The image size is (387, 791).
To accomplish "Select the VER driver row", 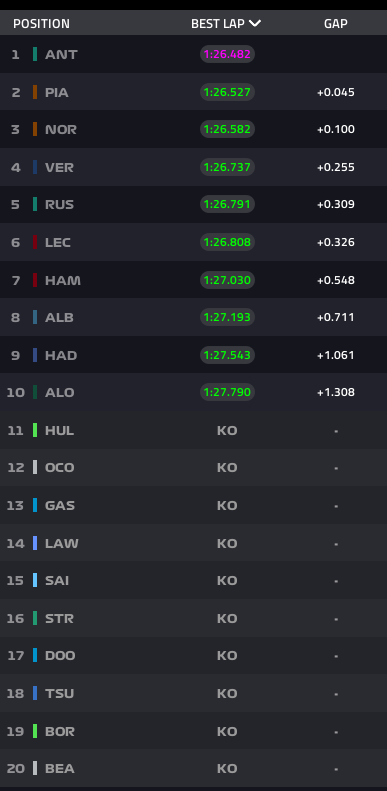I will point(193,167).
